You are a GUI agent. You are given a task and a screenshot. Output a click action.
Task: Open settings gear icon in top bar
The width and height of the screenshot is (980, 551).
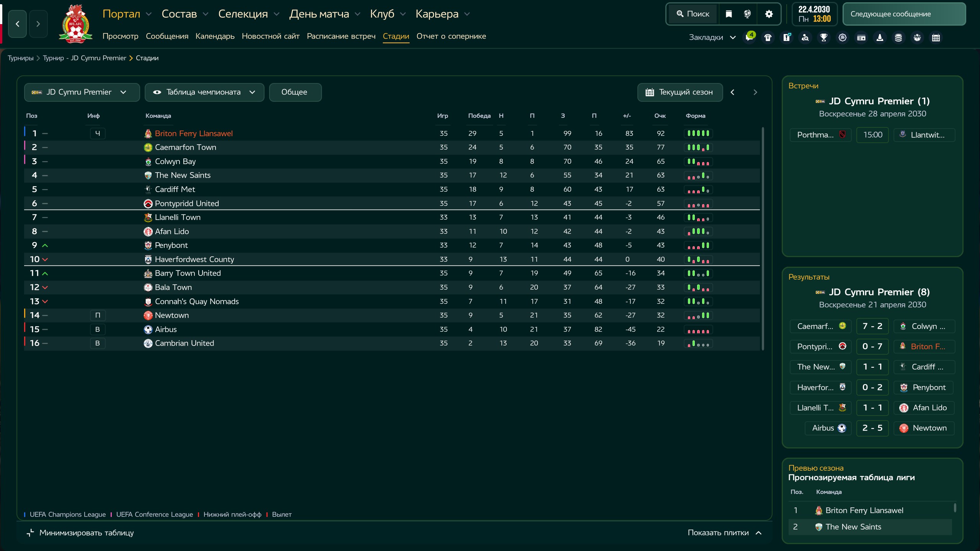[769, 14]
